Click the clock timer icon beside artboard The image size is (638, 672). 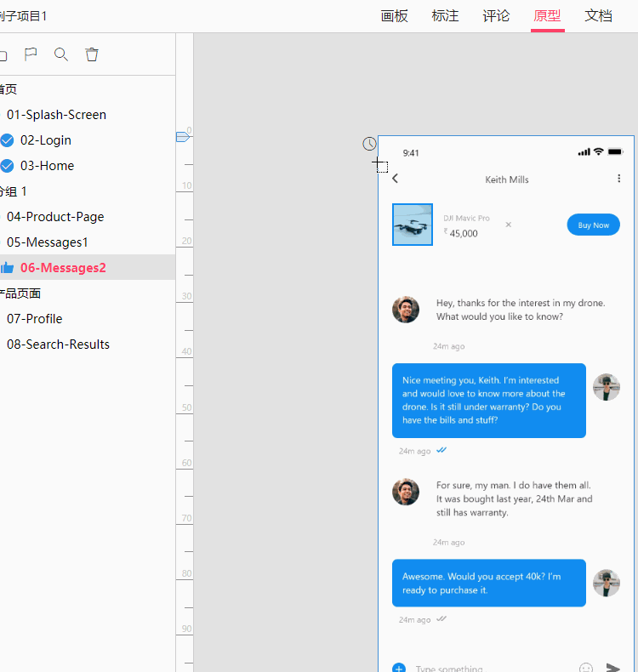(369, 144)
